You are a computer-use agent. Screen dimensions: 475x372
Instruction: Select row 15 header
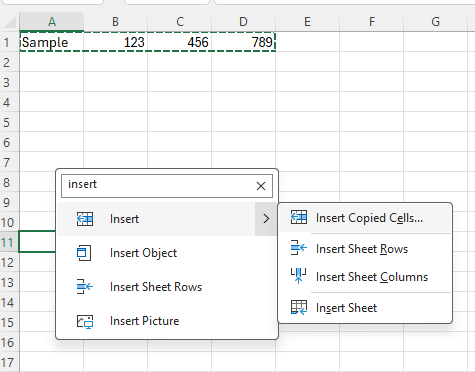point(9,322)
